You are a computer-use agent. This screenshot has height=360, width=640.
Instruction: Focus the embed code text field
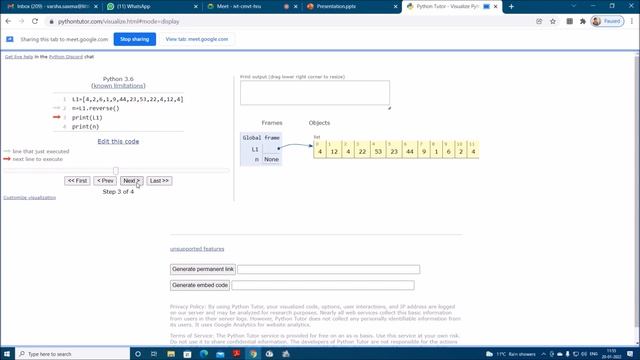323,285
